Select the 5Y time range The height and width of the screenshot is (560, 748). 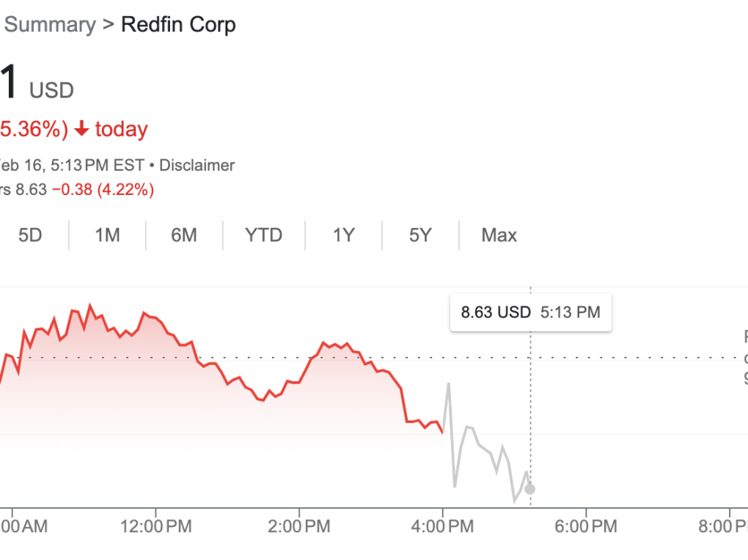pos(420,235)
